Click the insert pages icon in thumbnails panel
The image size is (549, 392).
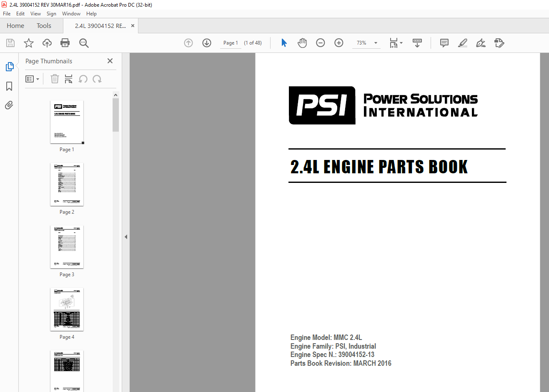tap(69, 79)
